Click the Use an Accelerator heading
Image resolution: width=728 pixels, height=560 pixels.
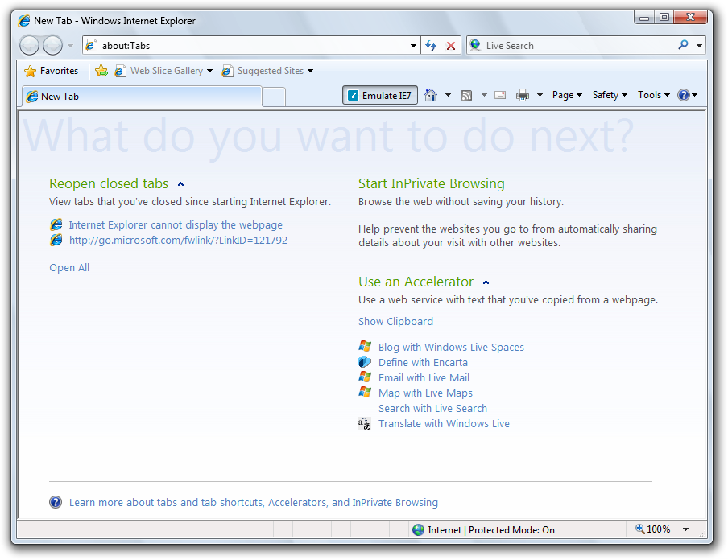click(x=416, y=282)
